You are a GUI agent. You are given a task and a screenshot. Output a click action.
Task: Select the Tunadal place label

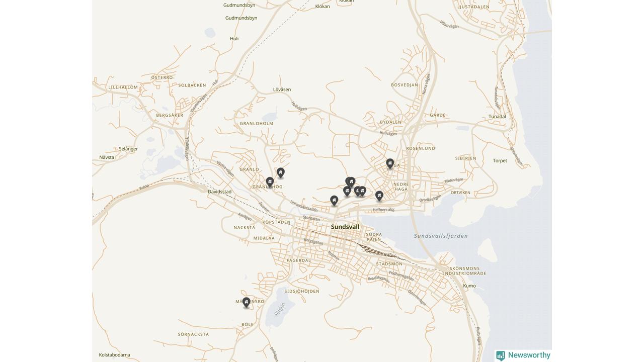(x=497, y=117)
